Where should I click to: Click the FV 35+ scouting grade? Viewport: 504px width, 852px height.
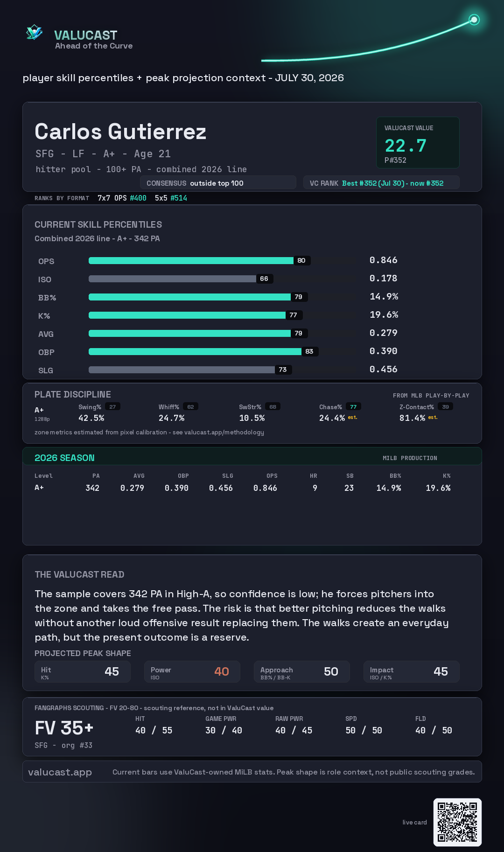click(64, 728)
